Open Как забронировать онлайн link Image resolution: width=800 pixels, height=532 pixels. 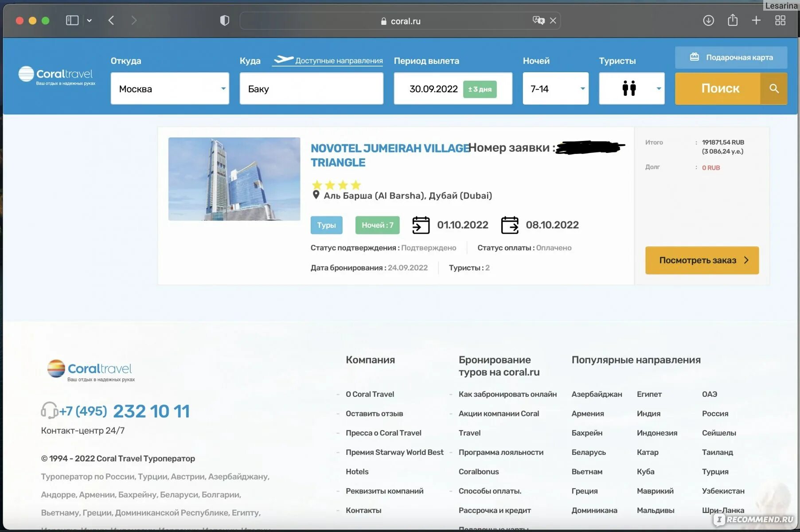tap(507, 394)
